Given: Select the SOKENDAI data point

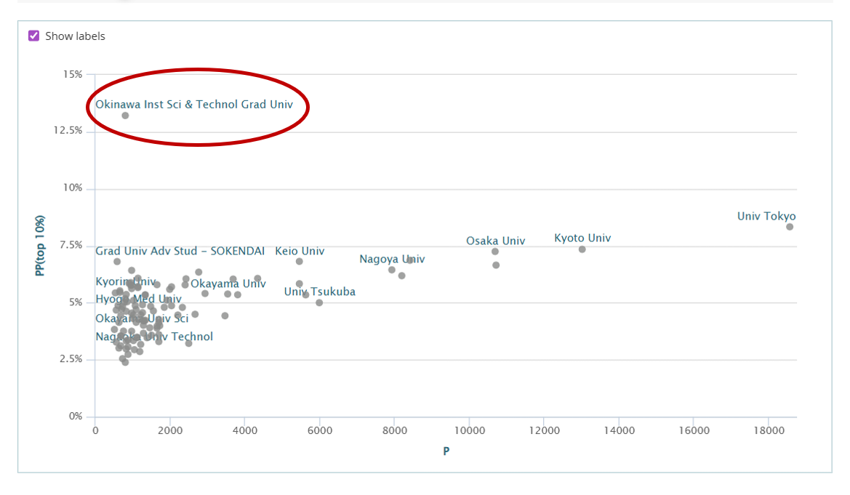Looking at the screenshot, I should click(117, 261).
